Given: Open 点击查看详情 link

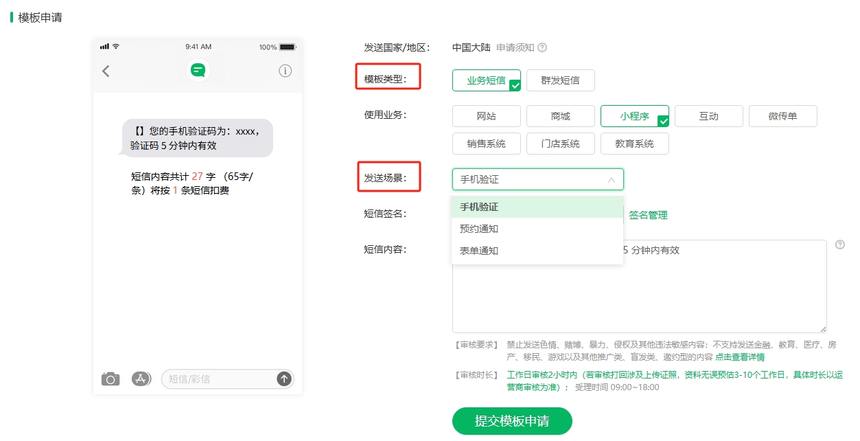Looking at the screenshot, I should tap(739, 357).
